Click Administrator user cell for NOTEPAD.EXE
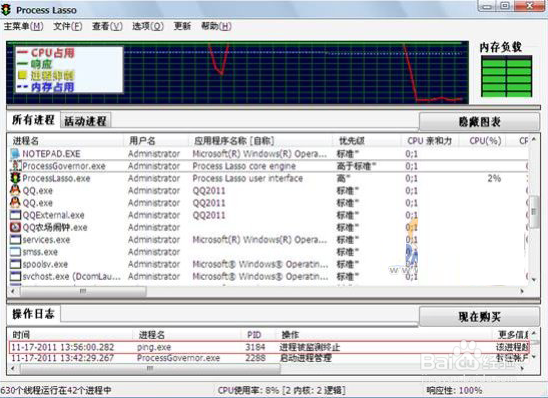This screenshot has height=398, width=548. (154, 154)
